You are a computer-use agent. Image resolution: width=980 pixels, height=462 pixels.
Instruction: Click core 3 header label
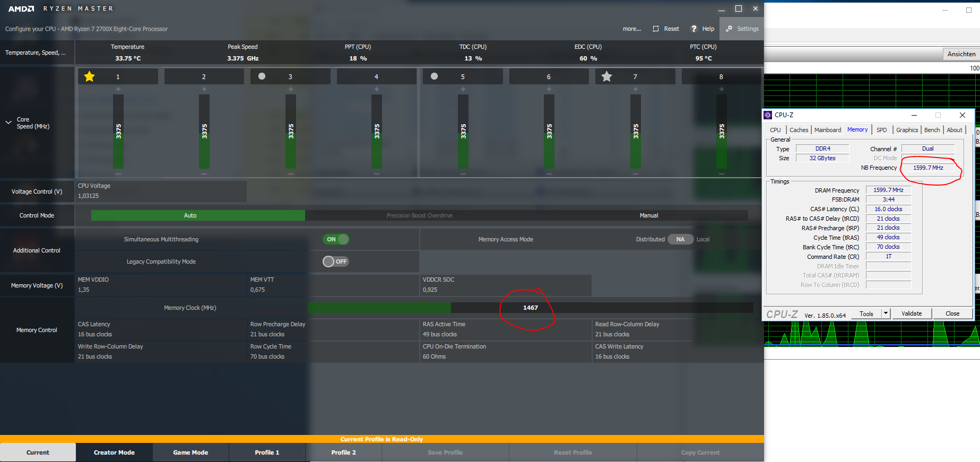pos(290,76)
